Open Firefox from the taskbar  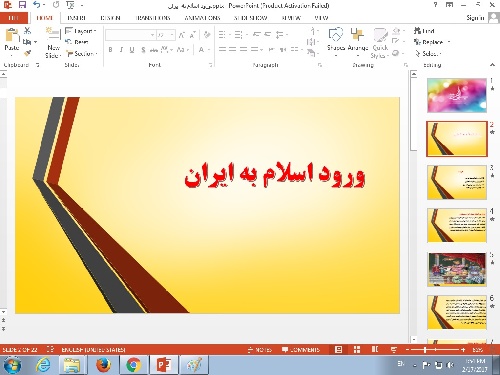pos(103,365)
